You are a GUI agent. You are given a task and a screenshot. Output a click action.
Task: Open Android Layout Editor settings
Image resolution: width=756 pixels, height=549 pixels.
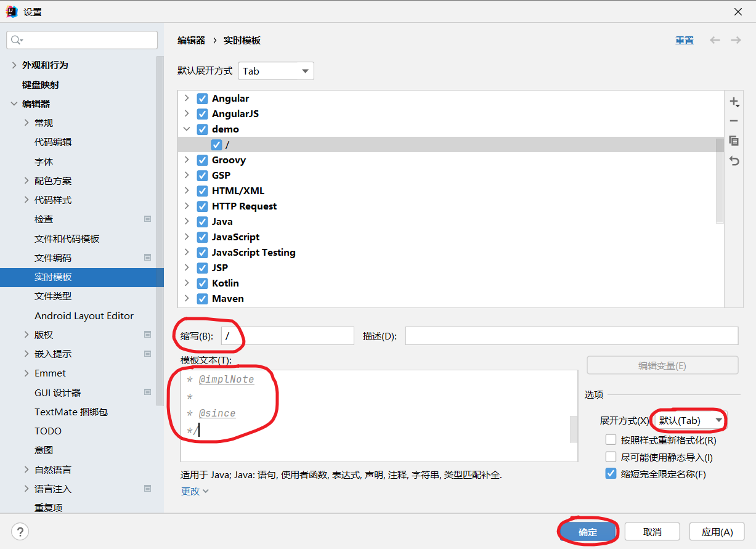pos(84,315)
